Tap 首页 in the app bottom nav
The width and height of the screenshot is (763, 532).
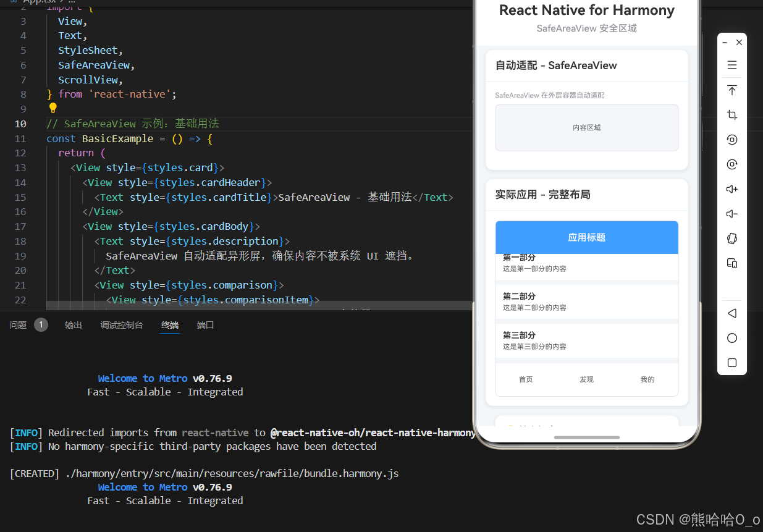point(526,379)
